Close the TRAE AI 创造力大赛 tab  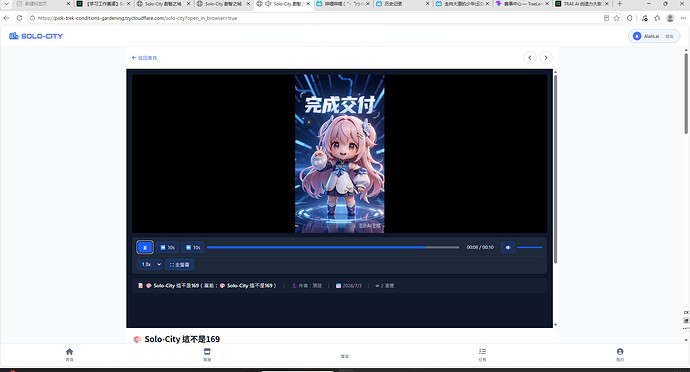tap(607, 4)
